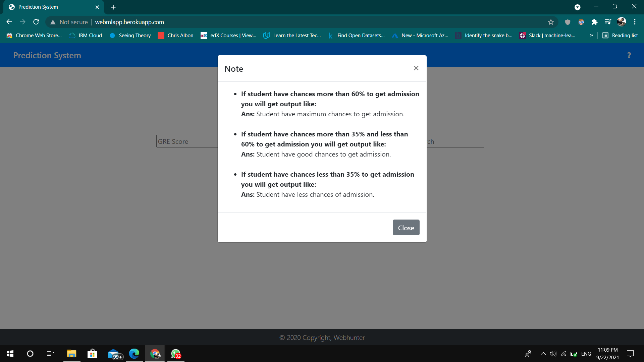Open the media control playlist icon
Image resolution: width=644 pixels, height=362 pixels.
607,22
